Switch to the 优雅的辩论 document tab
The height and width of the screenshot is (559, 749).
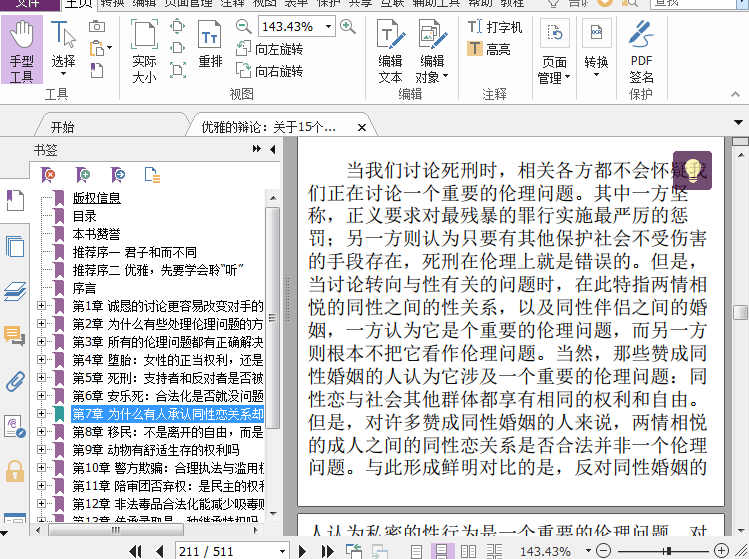tap(268, 127)
